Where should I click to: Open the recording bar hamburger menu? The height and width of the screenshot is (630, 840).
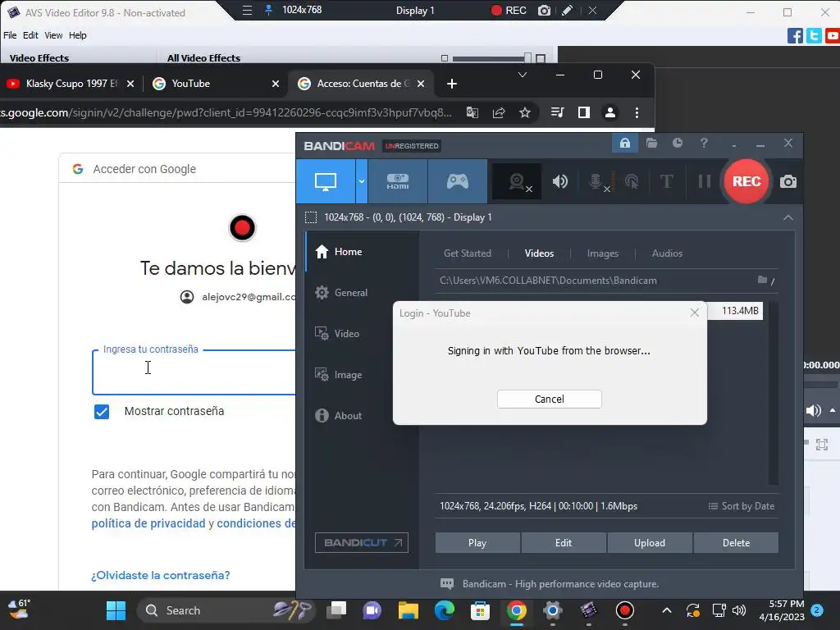pyautogui.click(x=247, y=10)
